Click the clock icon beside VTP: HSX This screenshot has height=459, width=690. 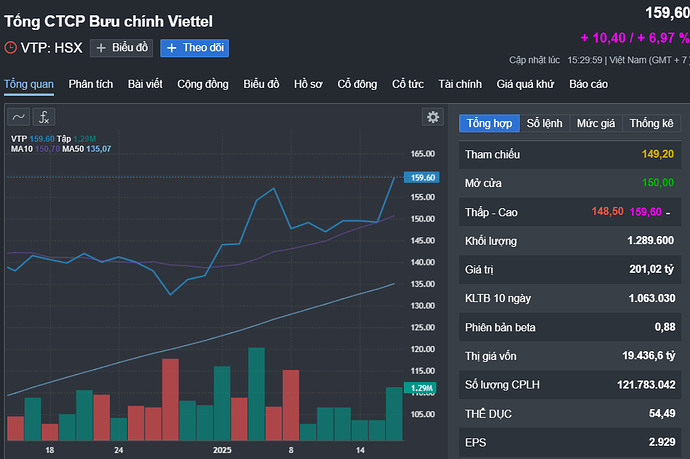click(x=11, y=47)
